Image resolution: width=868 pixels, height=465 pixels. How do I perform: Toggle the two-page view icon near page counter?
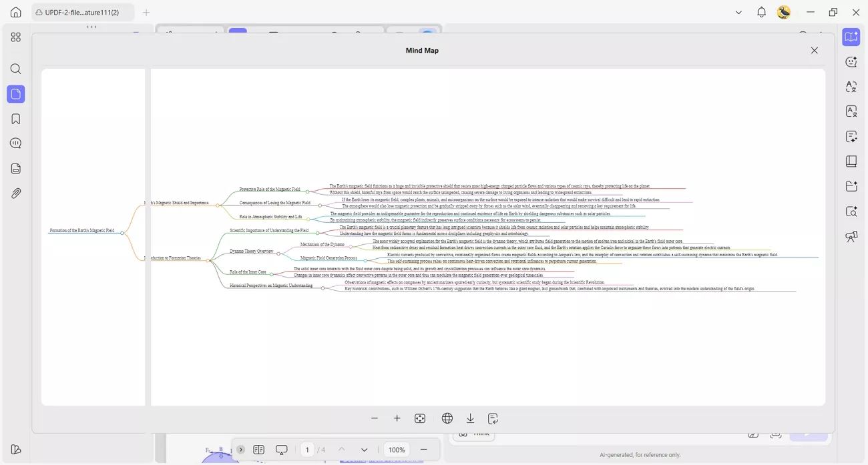[x=258, y=449]
